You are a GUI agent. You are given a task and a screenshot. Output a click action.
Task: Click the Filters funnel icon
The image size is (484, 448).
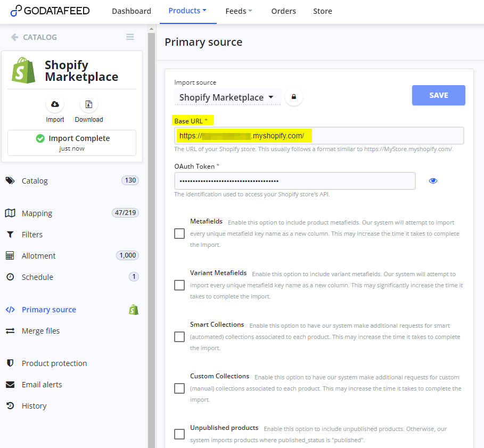point(10,235)
